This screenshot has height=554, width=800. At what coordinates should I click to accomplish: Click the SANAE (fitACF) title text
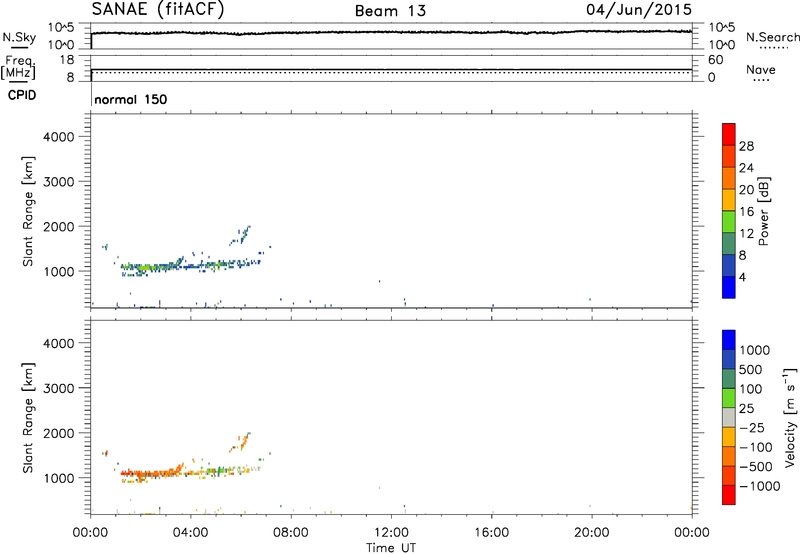(x=158, y=9)
